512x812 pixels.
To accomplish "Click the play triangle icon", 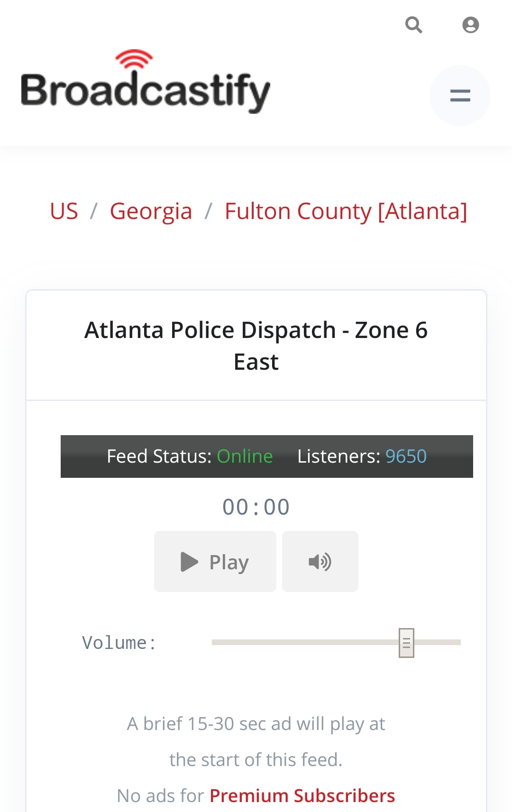I will click(190, 562).
